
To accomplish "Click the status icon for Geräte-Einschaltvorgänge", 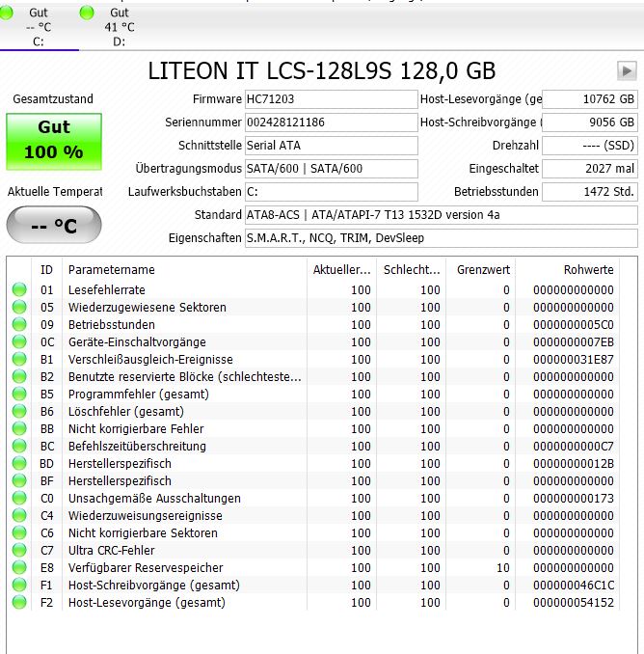I will (19, 341).
